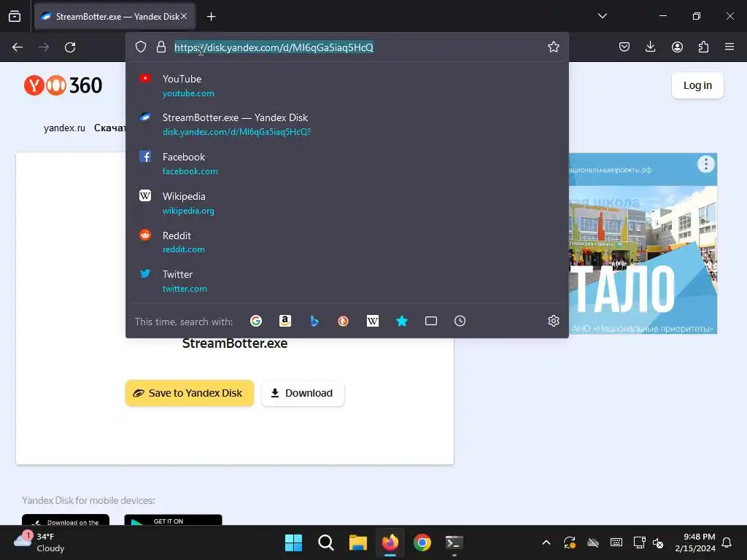Open the weather widget showing 34°F
This screenshot has height=560, width=747.
click(39, 542)
